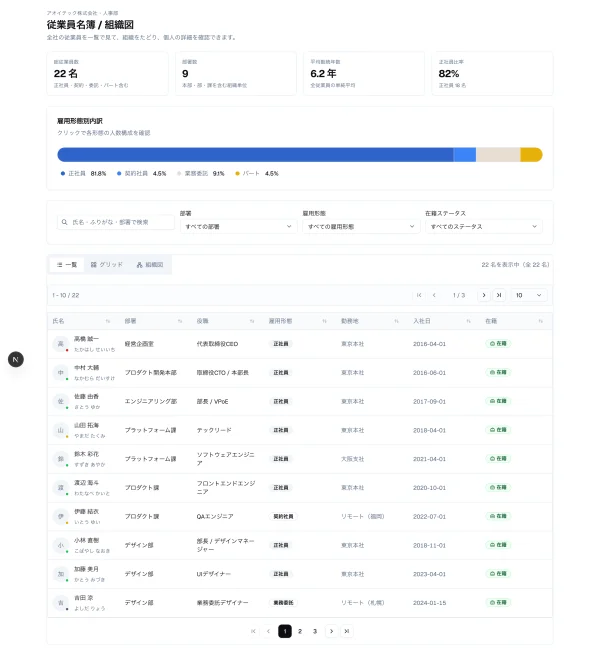Click the magnifier icon in search box
Image resolution: width=600 pixels, height=655 pixels.
click(x=64, y=222)
